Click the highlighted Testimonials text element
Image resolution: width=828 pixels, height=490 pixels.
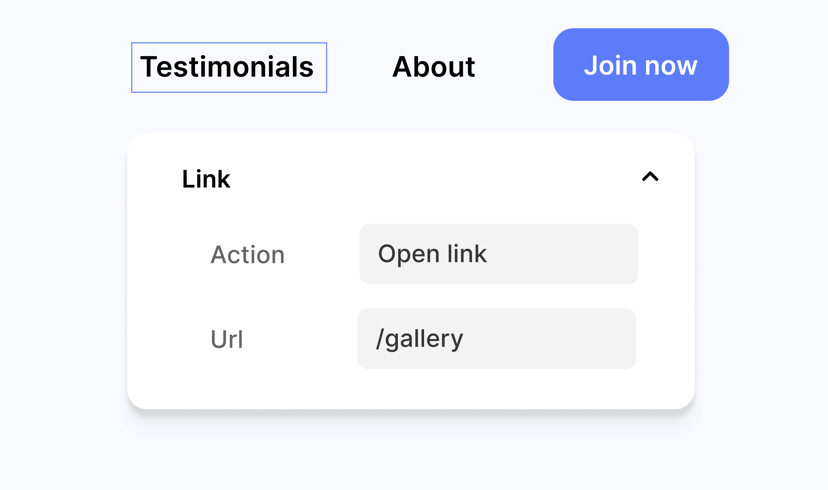pyautogui.click(x=227, y=67)
